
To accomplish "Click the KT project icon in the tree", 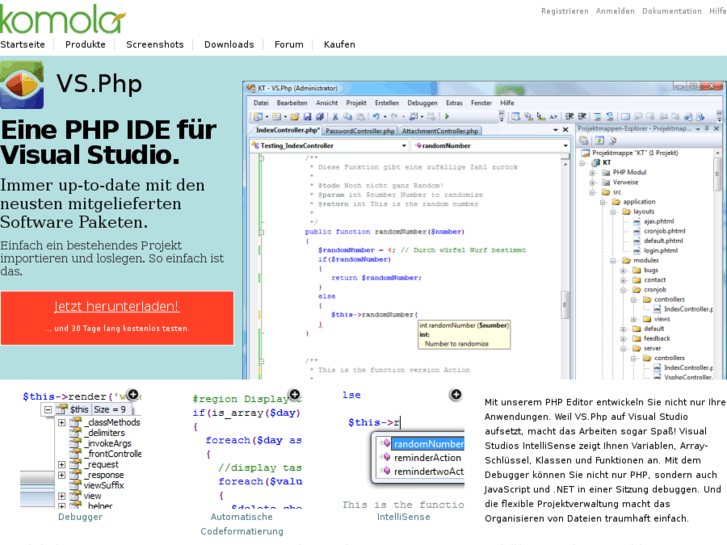I will [596, 162].
